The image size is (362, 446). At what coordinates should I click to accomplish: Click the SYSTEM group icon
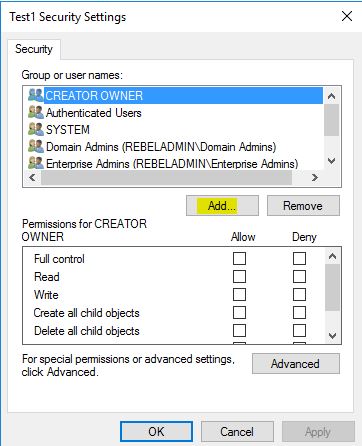36,129
